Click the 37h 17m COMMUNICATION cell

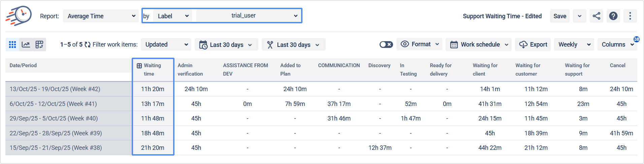pos(339,104)
